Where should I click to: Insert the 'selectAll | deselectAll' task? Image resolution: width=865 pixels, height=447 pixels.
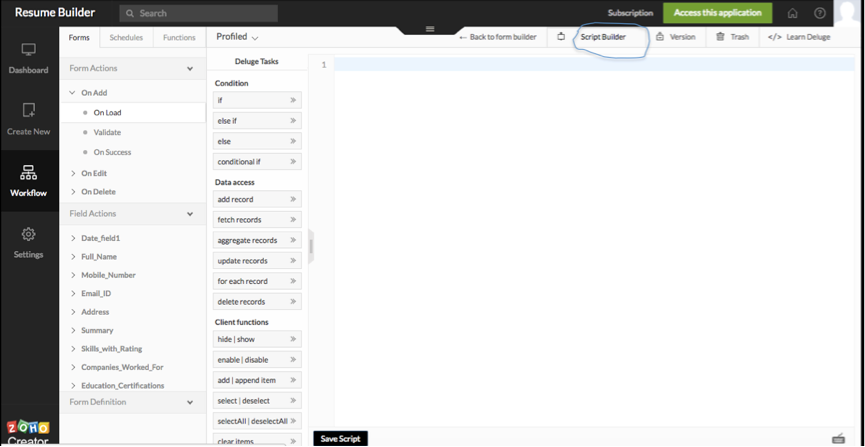pyautogui.click(x=257, y=421)
